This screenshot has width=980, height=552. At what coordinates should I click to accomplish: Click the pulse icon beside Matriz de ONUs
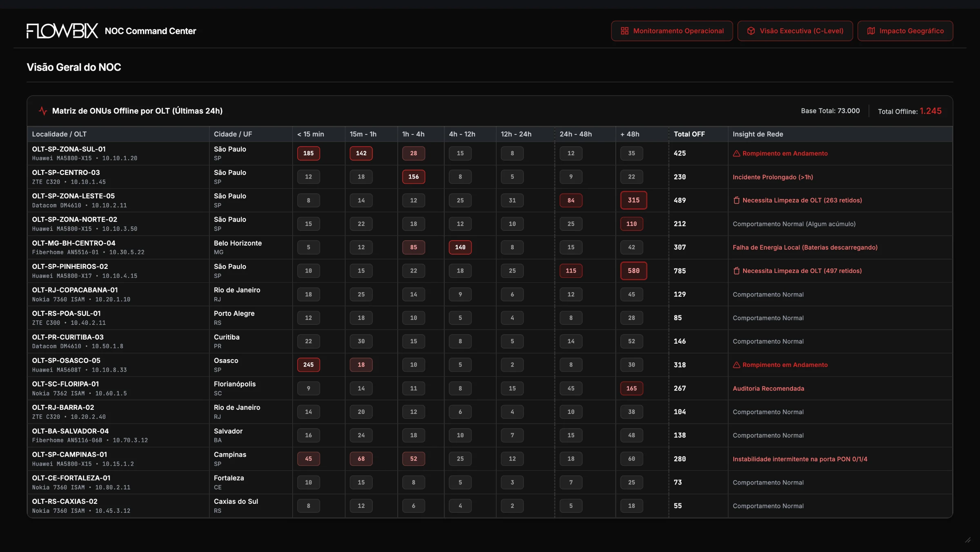[x=43, y=111]
